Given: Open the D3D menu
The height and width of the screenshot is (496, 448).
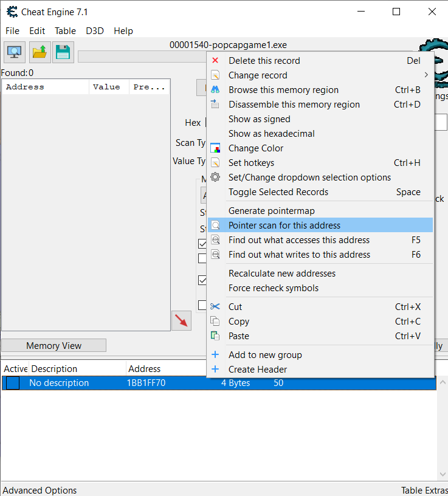Looking at the screenshot, I should point(95,31).
